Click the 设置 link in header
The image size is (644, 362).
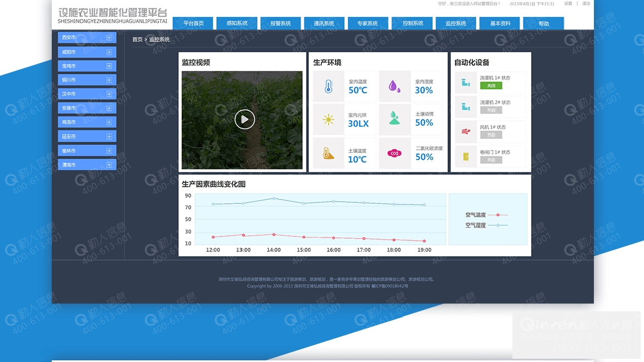[568, 4]
